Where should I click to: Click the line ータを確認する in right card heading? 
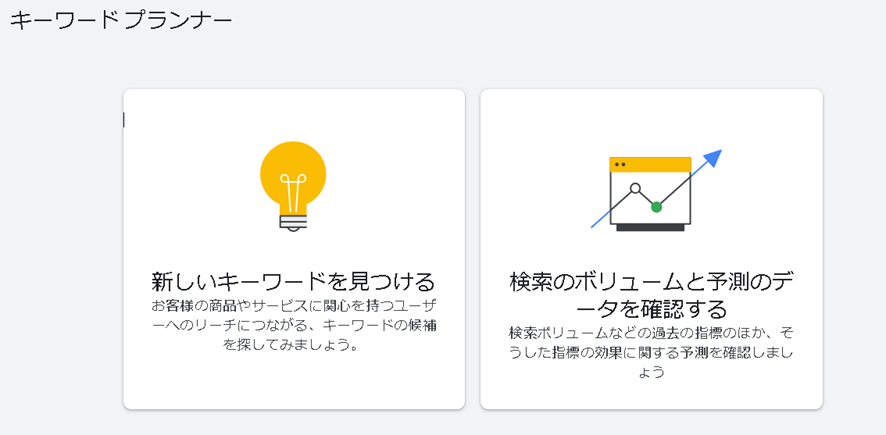(x=652, y=309)
